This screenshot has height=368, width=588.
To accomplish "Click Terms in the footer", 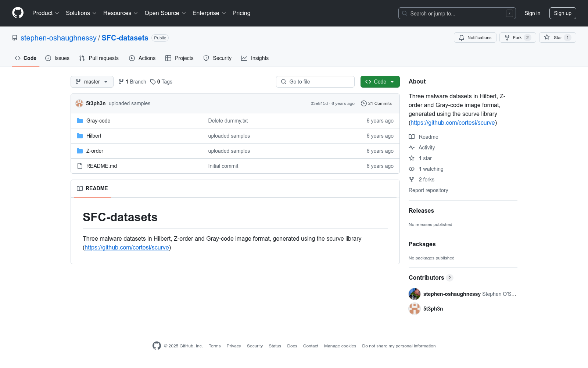I will click(x=215, y=346).
